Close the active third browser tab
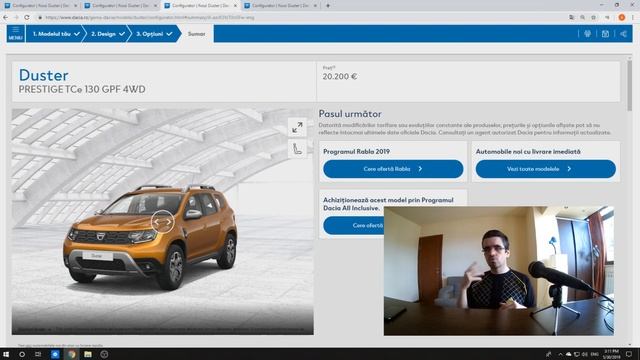 (x=235, y=6)
